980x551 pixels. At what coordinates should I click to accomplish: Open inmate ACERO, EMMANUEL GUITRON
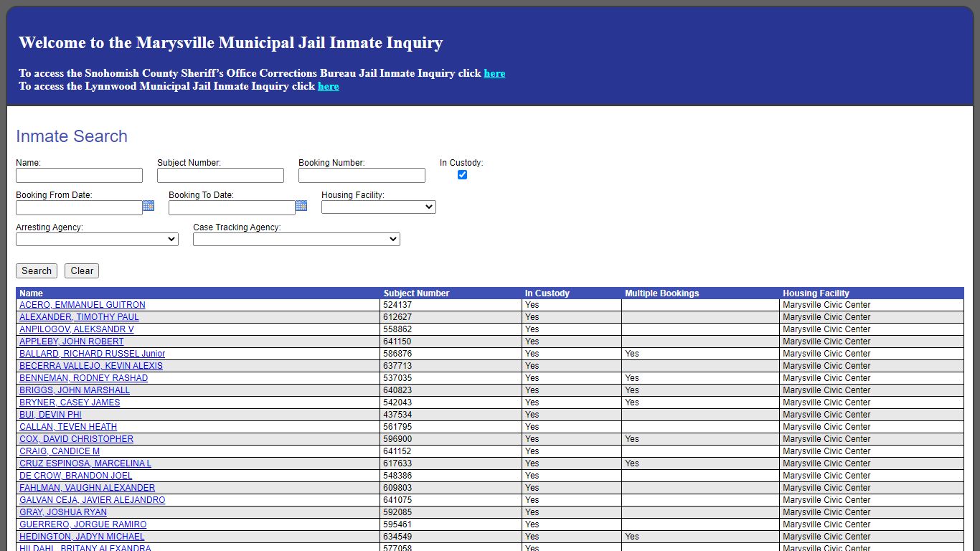[x=83, y=305]
